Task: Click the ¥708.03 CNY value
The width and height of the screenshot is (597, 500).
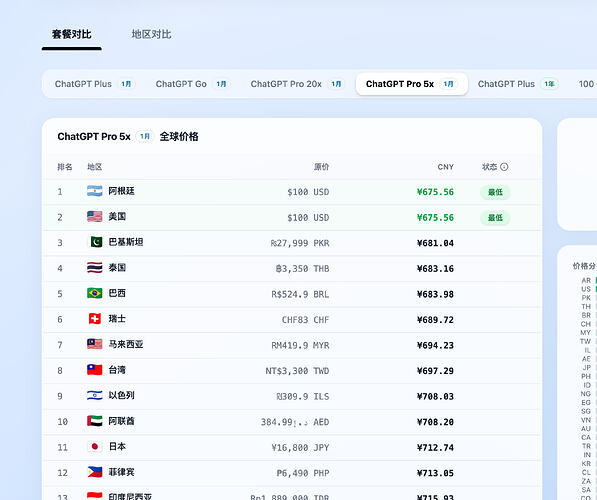Action: click(x=435, y=396)
